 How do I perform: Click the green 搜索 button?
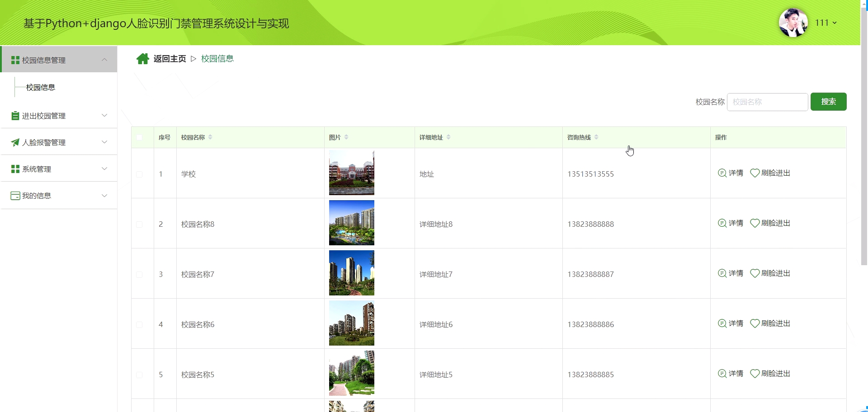[x=828, y=102]
